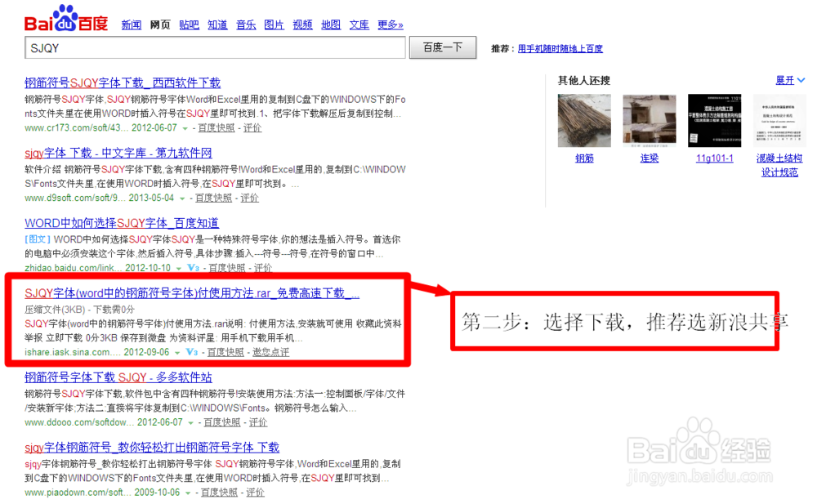Open the 11g101-1 related search link
Screen dimensions: 817x504
point(714,158)
